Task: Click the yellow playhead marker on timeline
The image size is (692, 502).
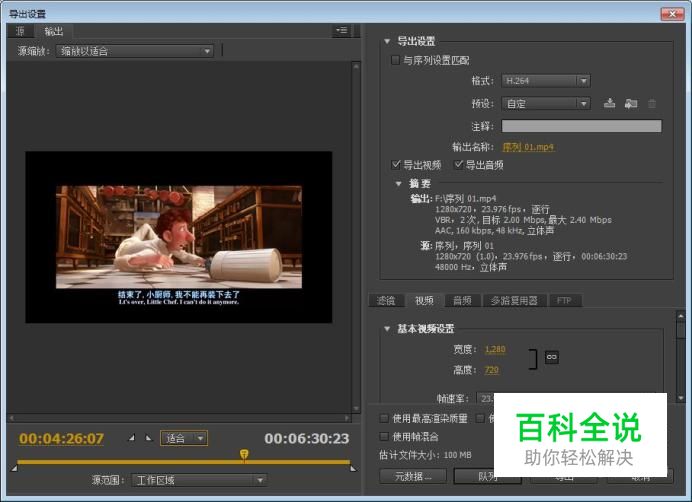Action: coord(244,454)
